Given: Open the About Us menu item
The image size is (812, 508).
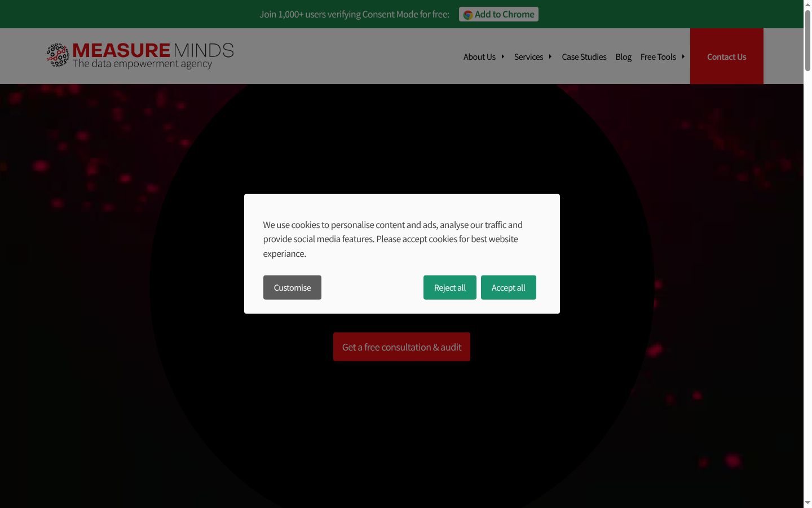Looking at the screenshot, I should (x=479, y=57).
